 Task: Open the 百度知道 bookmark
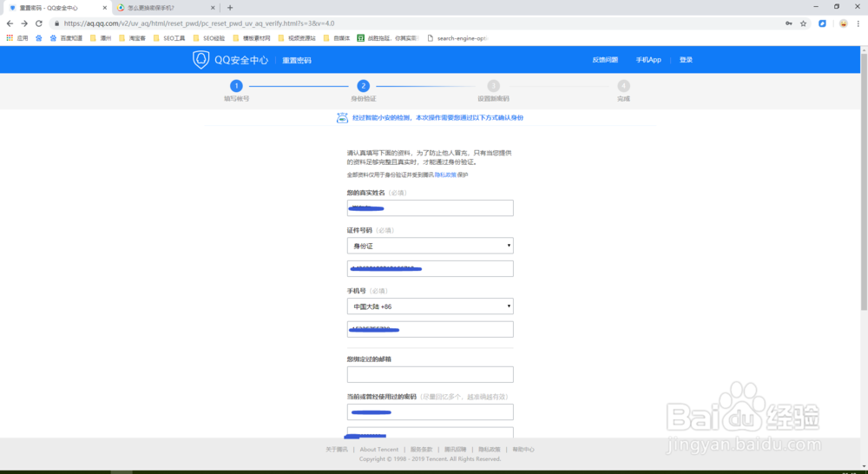[x=67, y=38]
